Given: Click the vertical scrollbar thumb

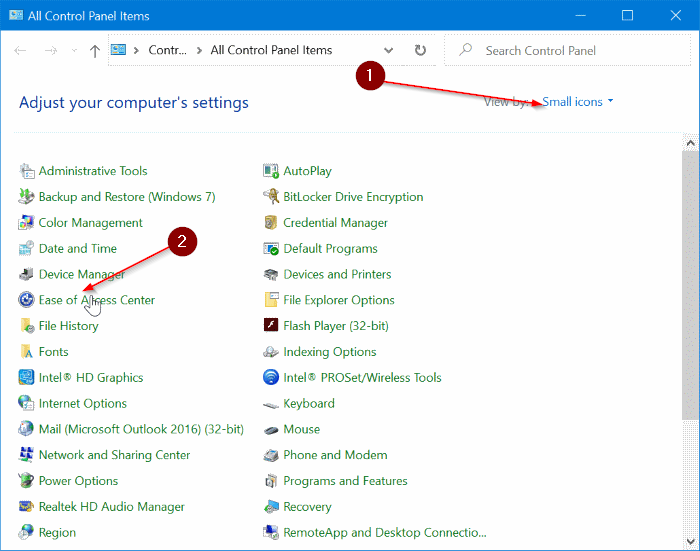Looking at the screenshot, I should 691,285.
